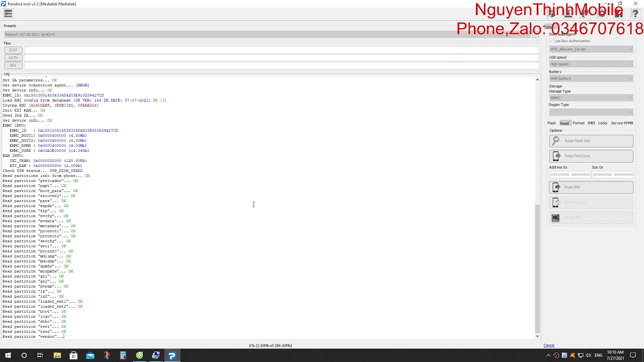644x362 pixels.
Task: Switch to the Service RPMB tab
Action: point(622,123)
